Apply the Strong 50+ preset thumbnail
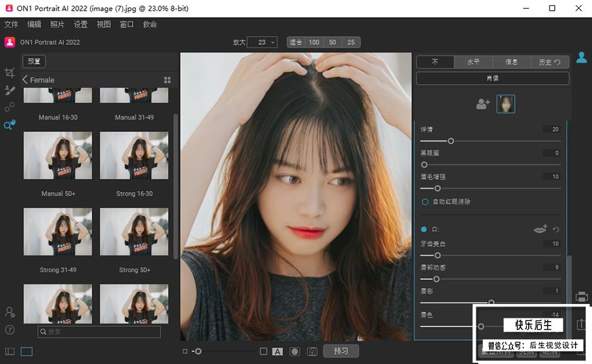The height and width of the screenshot is (364, 592). click(134, 231)
